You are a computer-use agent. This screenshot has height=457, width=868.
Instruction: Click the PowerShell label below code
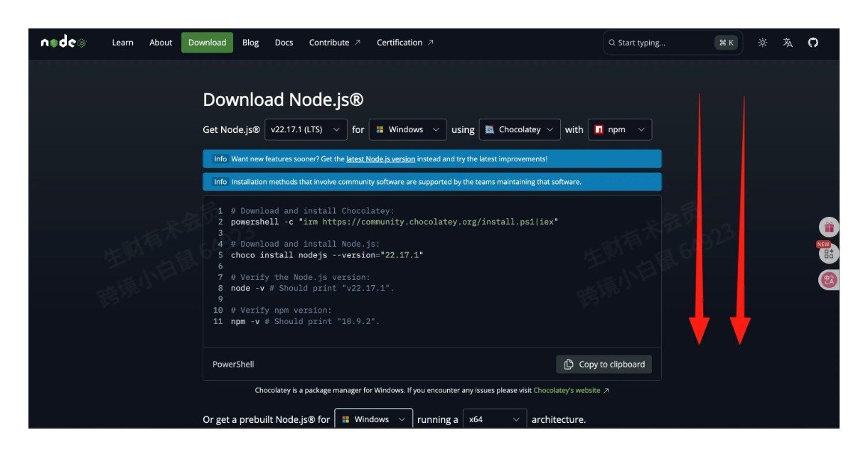(x=233, y=365)
